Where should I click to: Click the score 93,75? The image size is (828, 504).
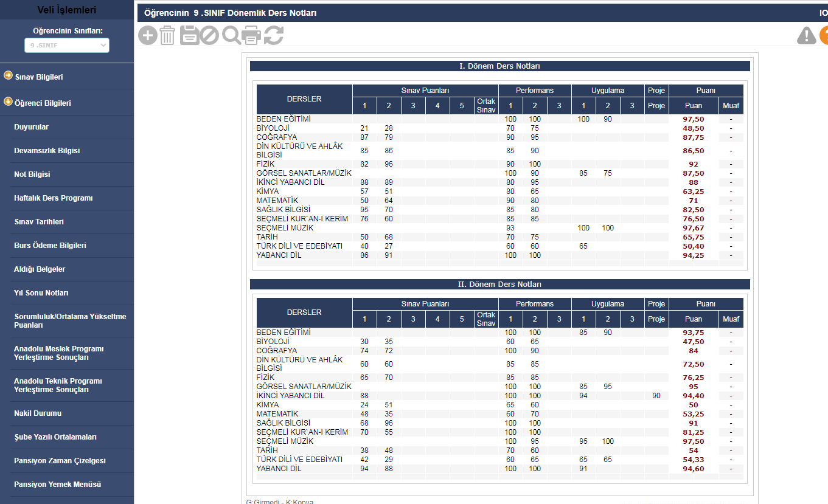(x=694, y=333)
